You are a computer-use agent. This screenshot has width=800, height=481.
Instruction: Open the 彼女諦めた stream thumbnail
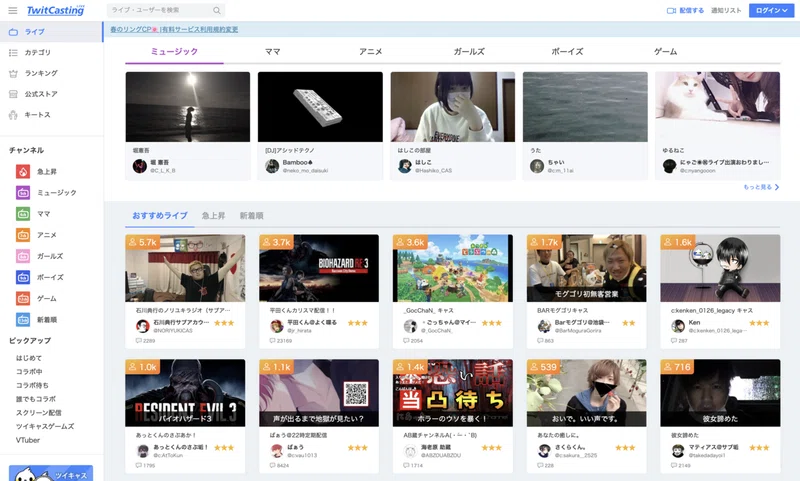point(720,393)
